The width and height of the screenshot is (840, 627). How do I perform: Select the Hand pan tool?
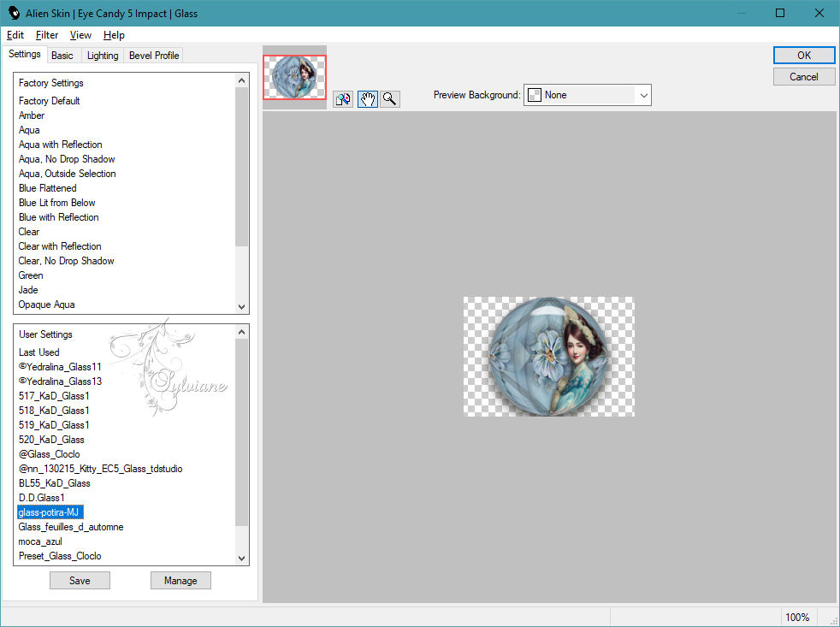368,99
